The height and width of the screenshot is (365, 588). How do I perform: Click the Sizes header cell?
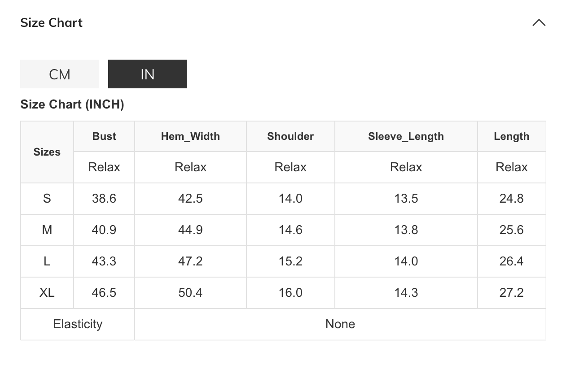point(47,152)
